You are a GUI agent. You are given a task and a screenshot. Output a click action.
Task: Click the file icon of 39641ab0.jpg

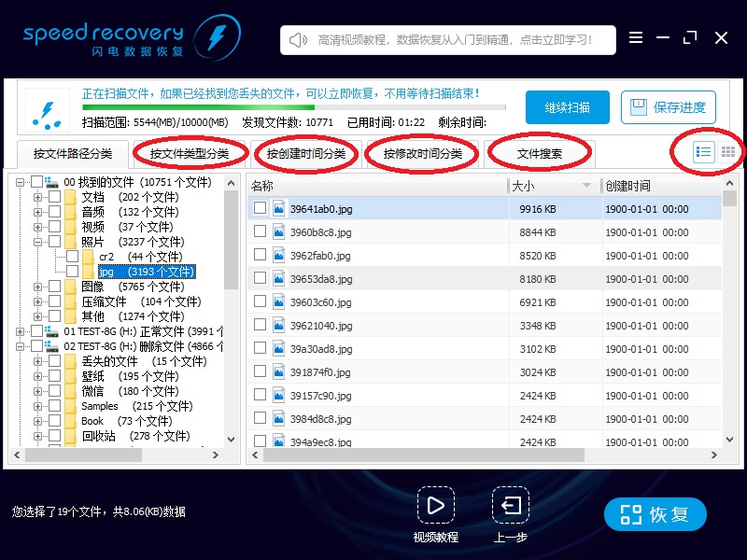[x=278, y=209]
